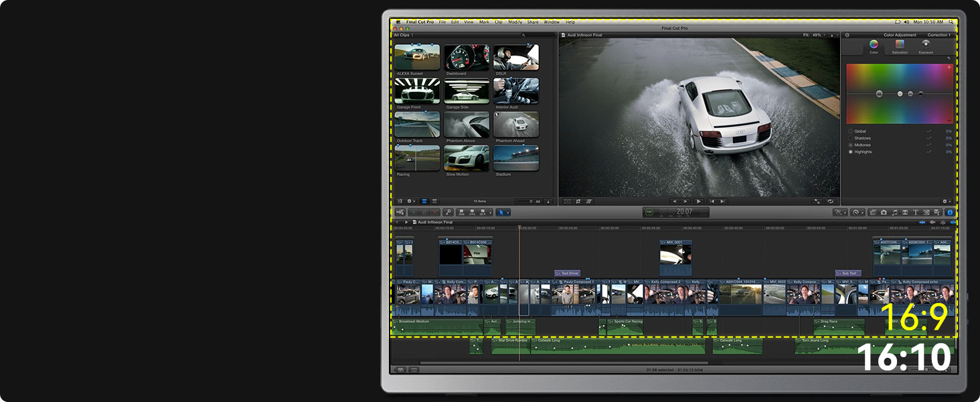Select the Global radio option
The image size is (980, 402).
851,131
